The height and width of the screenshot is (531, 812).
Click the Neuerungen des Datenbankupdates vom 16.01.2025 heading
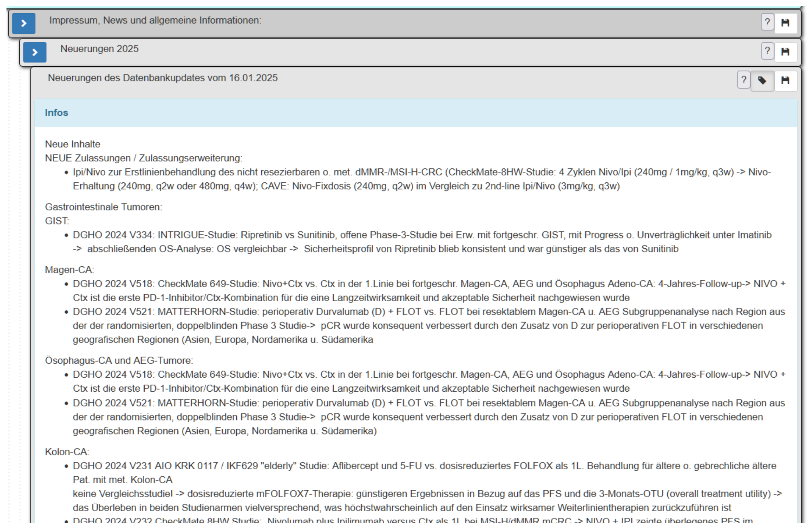click(162, 78)
